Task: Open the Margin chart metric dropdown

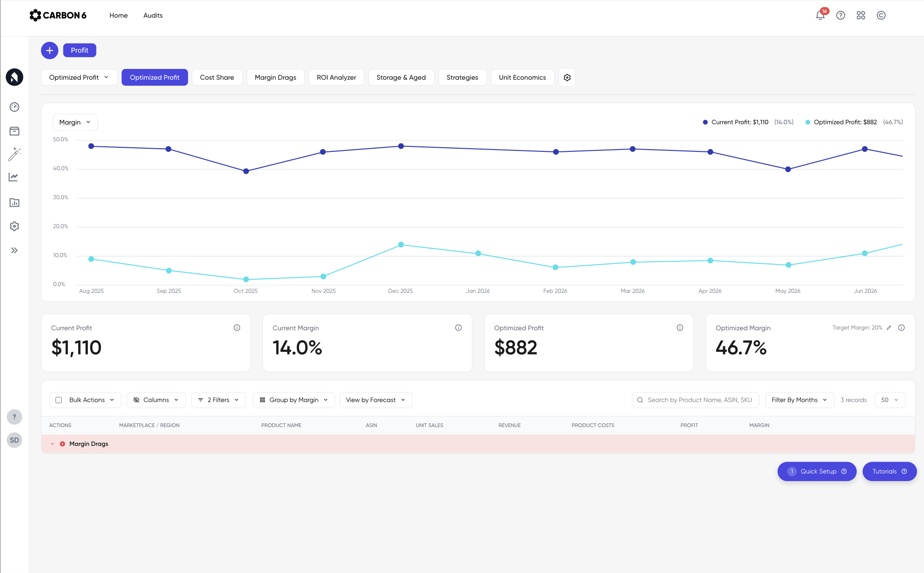Action: pyautogui.click(x=75, y=122)
